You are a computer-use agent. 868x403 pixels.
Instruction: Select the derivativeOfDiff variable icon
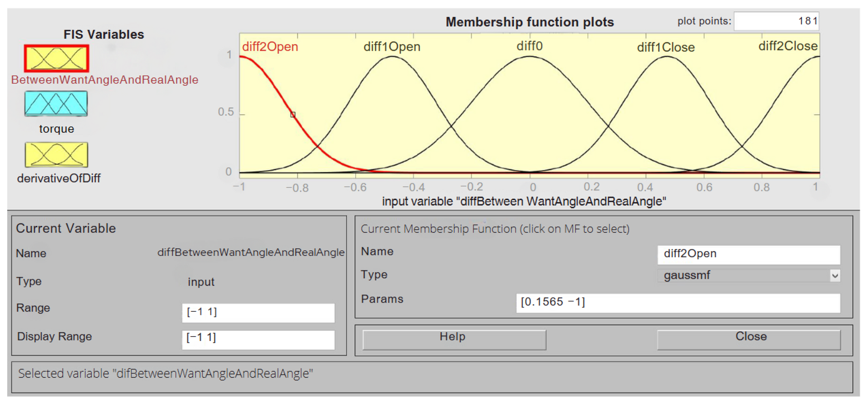point(56,155)
